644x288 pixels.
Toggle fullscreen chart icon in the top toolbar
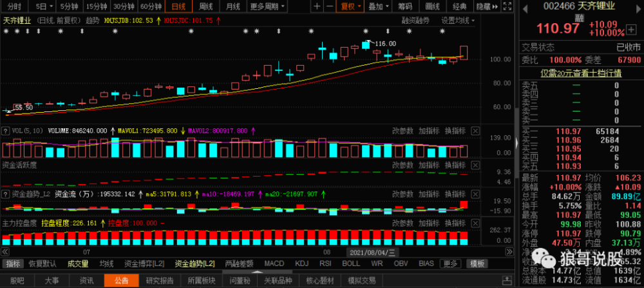coord(507,6)
